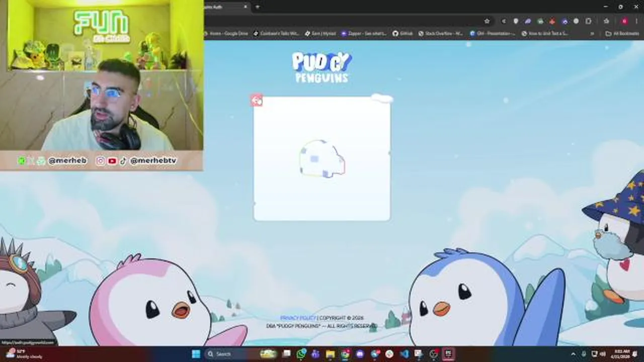Expand the system tray hidden icons chevron

pos(573,354)
